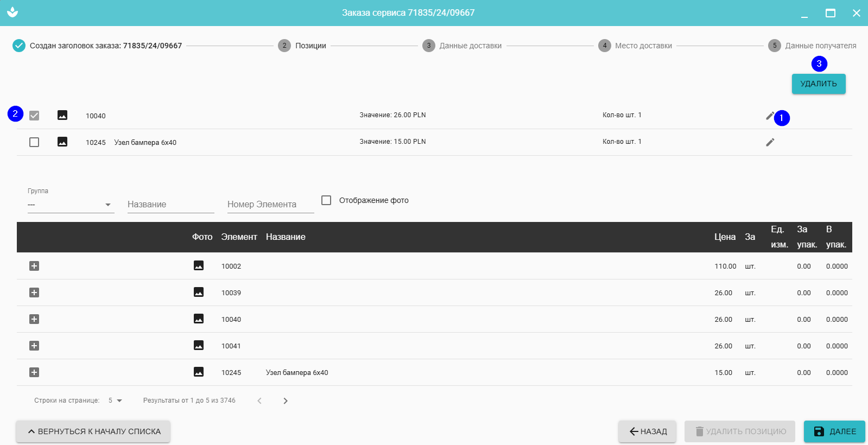Click the ДАЛЕЕ button
Image resolution: width=868 pixels, height=445 pixels.
(x=834, y=431)
